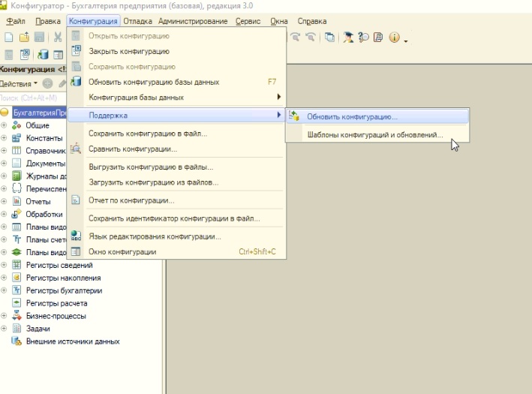The image size is (532, 394).
Task: Expand the Документы tree node
Action: 4,164
